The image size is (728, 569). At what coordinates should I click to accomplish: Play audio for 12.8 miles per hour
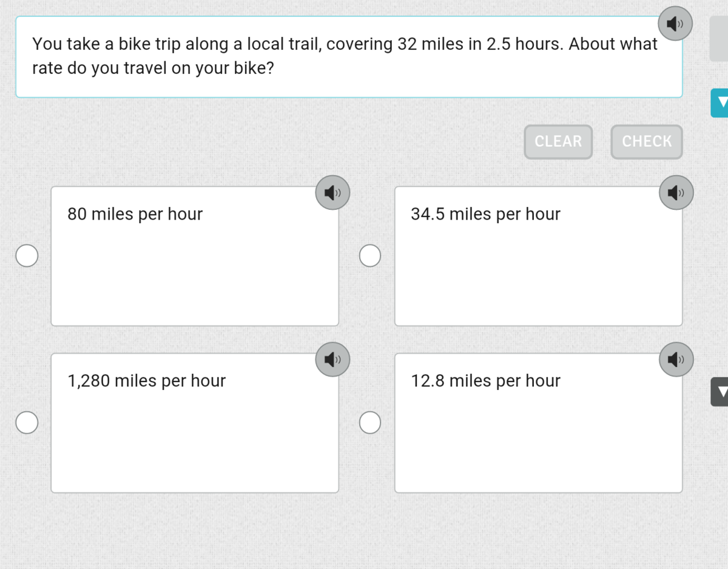click(676, 359)
